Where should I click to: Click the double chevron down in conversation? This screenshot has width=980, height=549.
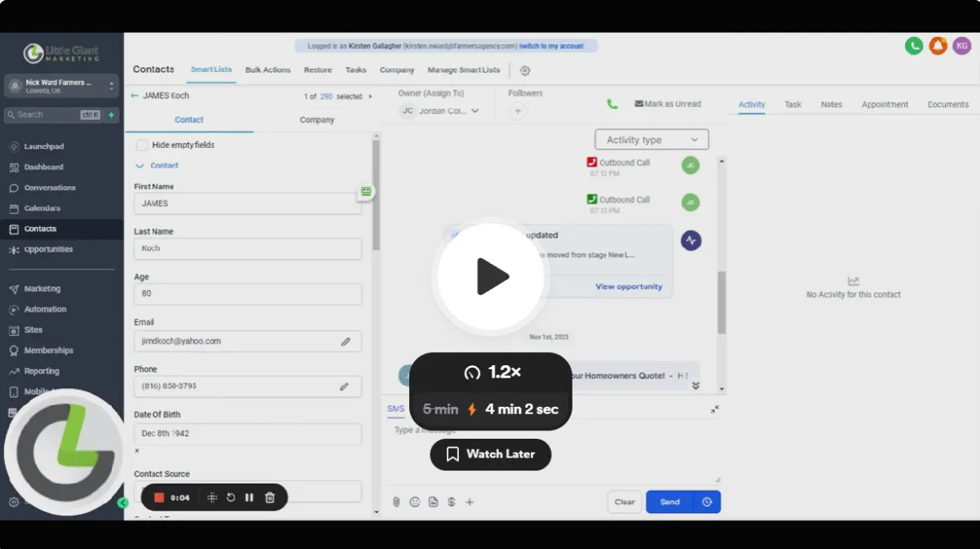point(696,386)
